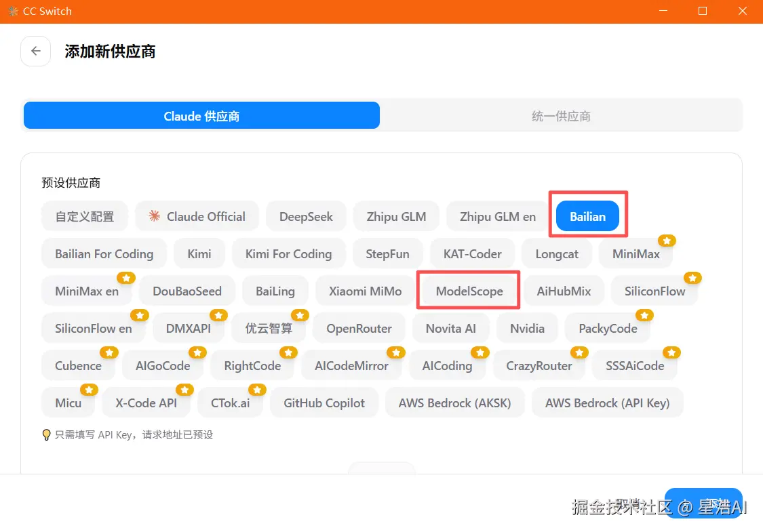The image size is (763, 532).
Task: Select the SiliconFlow preset
Action: (x=654, y=291)
